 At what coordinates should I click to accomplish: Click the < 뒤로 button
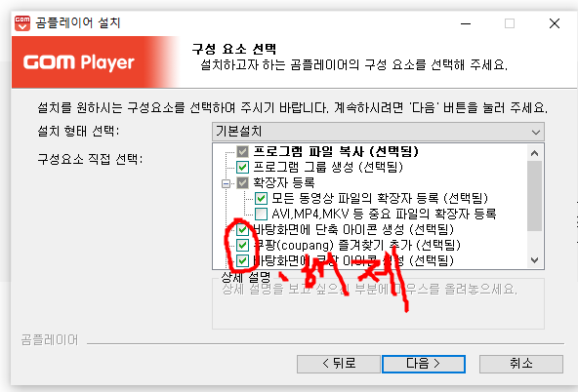(339, 364)
